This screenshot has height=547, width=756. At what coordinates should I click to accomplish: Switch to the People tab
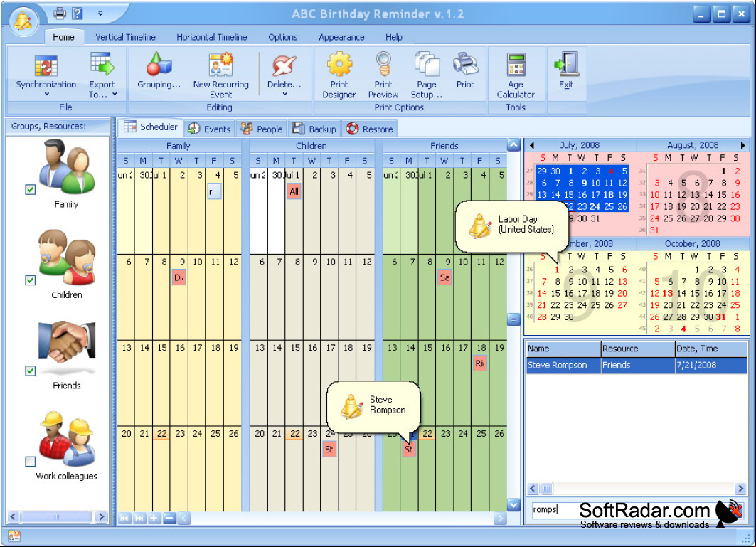click(262, 129)
